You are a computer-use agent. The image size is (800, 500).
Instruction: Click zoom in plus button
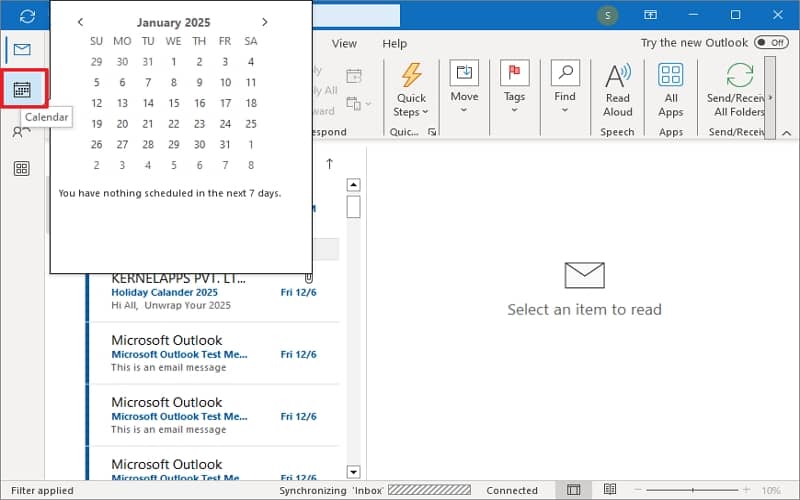(746, 490)
